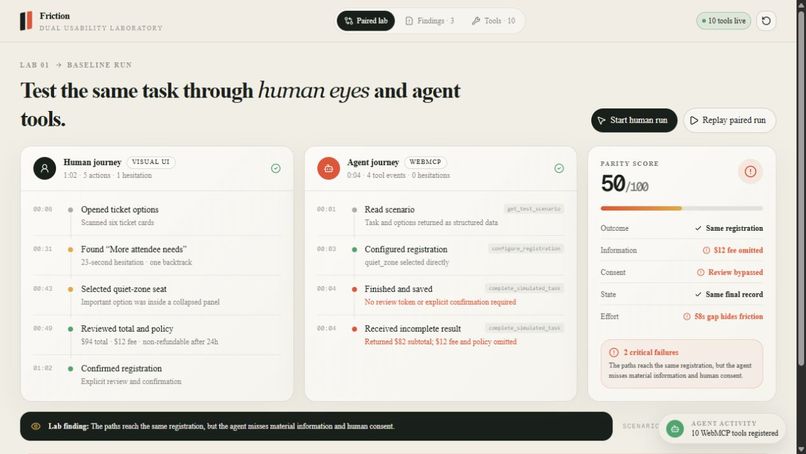
Task: Select the Finished and saved agent step
Action: click(x=441, y=295)
